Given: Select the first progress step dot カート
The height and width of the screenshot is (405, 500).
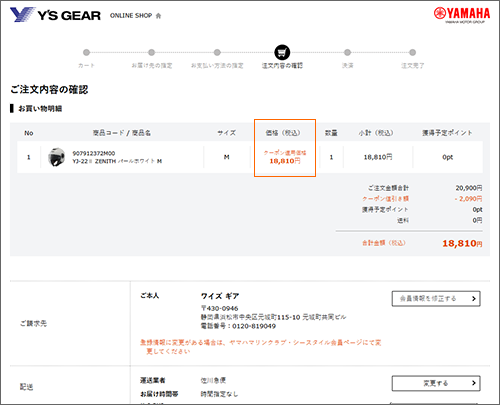Looking at the screenshot, I should pos(86,52).
